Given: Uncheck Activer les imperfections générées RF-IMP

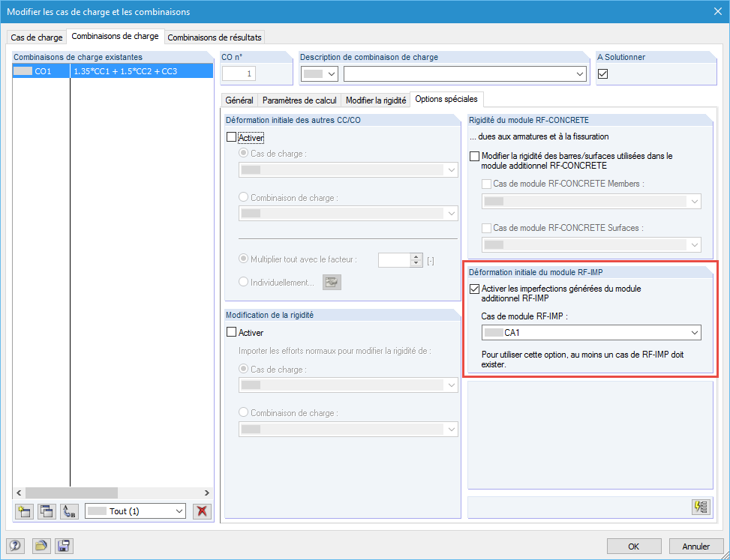Looking at the screenshot, I should point(474,289).
